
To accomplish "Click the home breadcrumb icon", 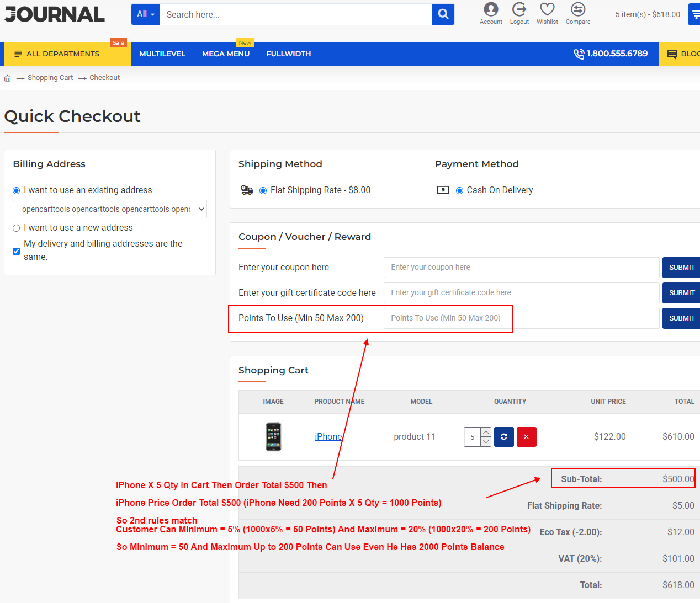I will coord(8,78).
